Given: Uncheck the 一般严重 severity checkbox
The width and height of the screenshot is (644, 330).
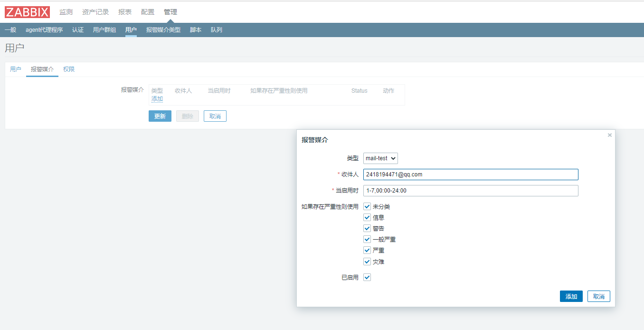Looking at the screenshot, I should (367, 239).
